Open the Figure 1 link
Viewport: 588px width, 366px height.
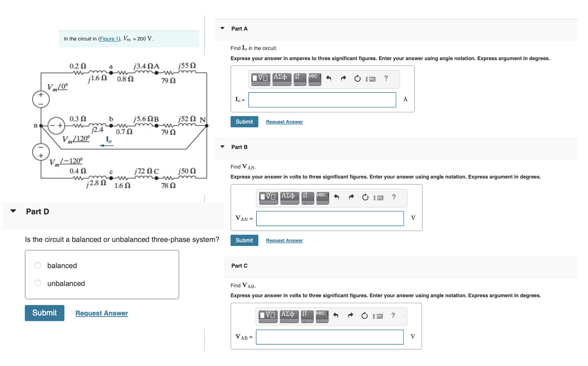(109, 39)
